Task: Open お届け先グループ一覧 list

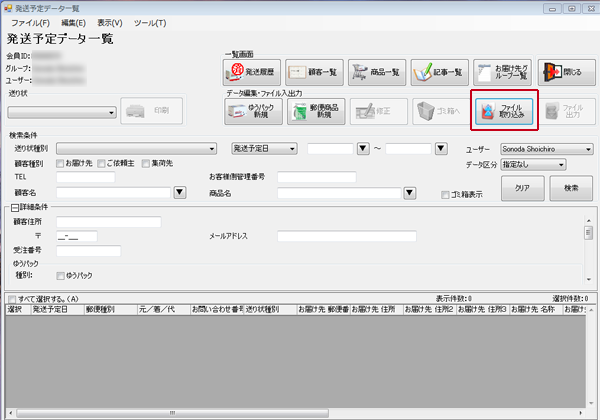Action: 503,71
